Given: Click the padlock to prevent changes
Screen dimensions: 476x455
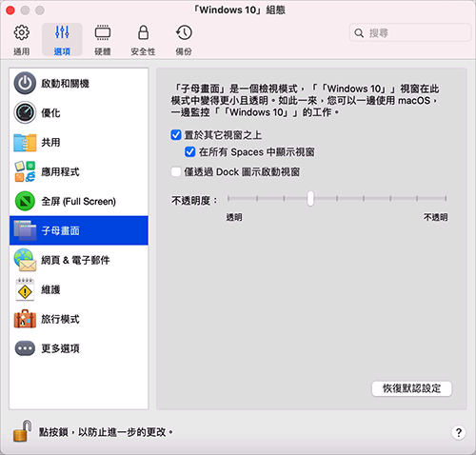Looking at the screenshot, I should point(22,430).
